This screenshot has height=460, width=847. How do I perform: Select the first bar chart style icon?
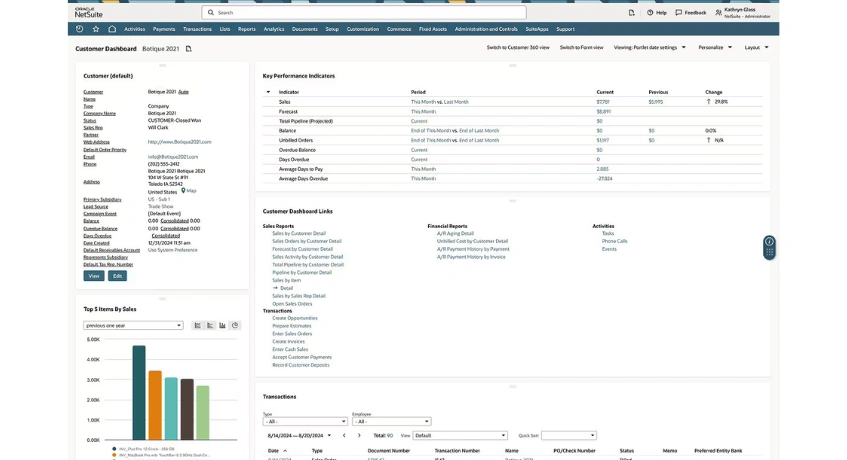(197, 326)
